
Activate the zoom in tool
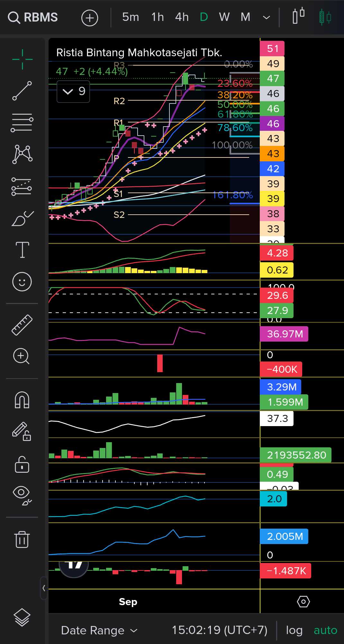22,356
